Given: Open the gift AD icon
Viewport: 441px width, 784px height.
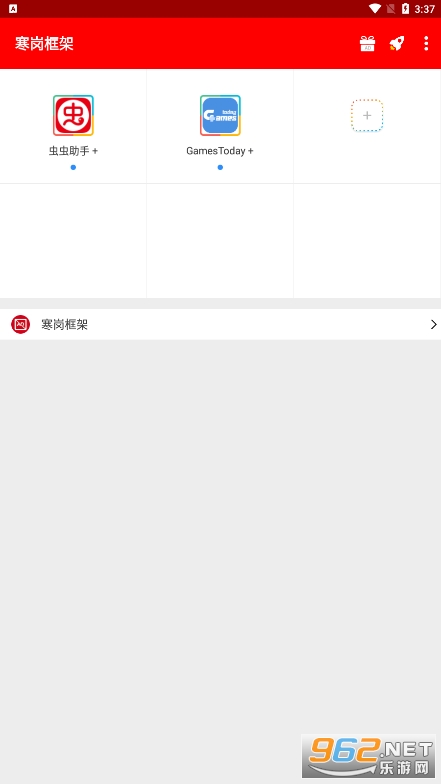Looking at the screenshot, I should click(368, 44).
